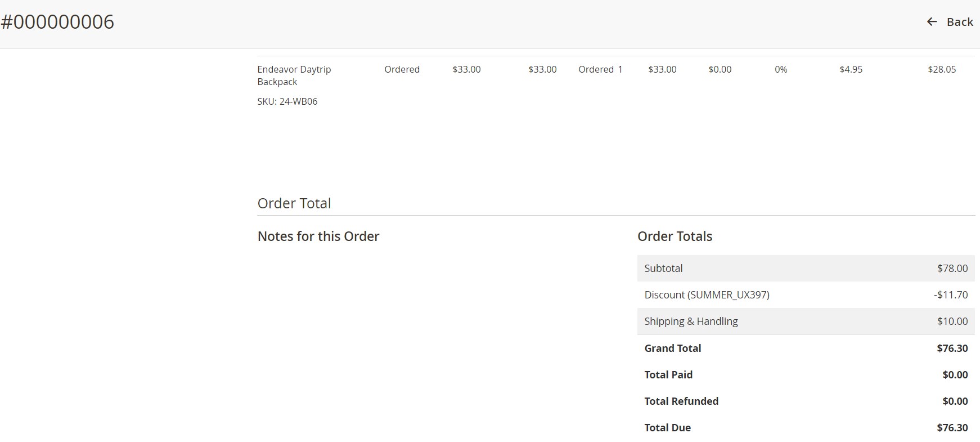This screenshot has width=980, height=442.
Task: Click the 0% tax percent value
Action: [780, 69]
